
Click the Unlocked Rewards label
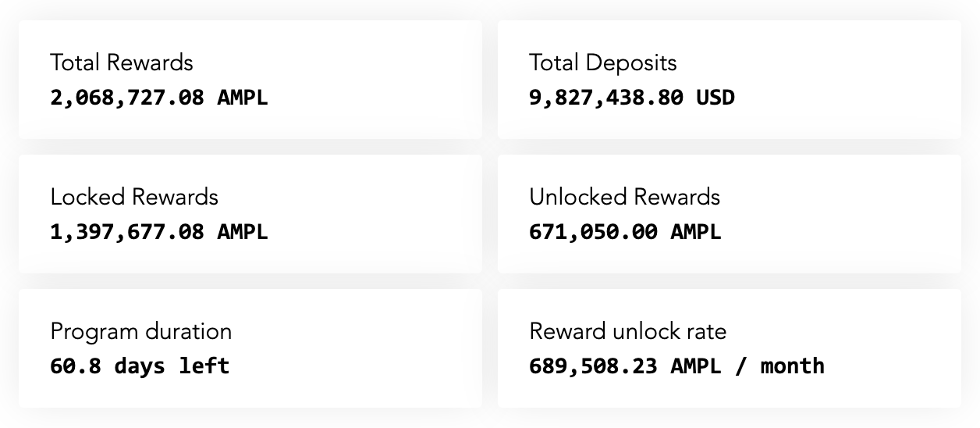coord(624,197)
